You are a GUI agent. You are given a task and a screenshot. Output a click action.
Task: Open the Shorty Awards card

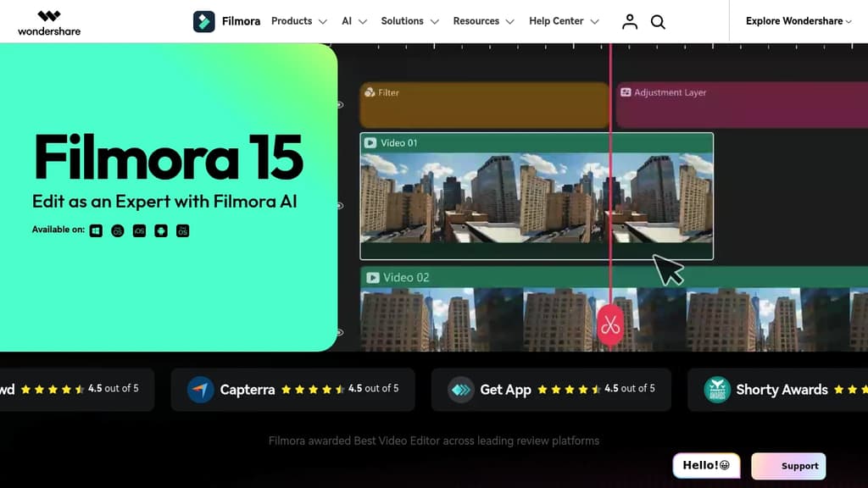[778, 390]
